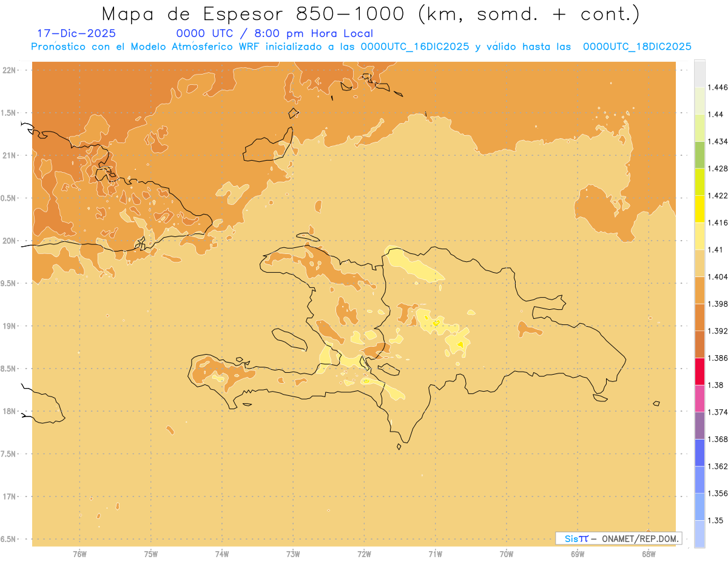Click the "21N" latitude label

[9, 155]
